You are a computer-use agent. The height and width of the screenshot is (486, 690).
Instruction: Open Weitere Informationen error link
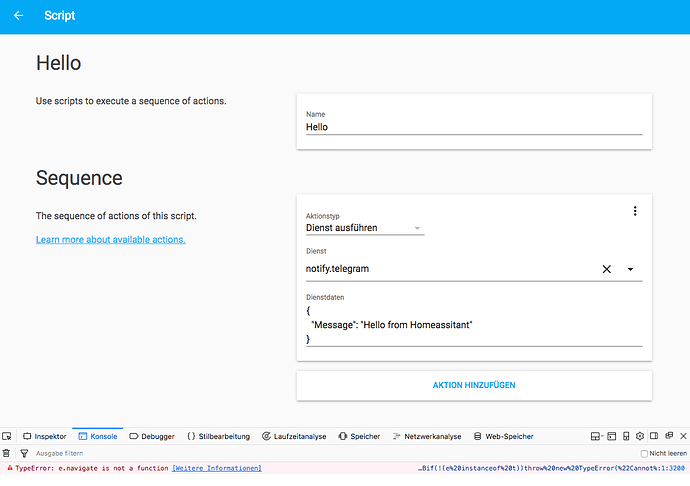[x=217, y=468]
